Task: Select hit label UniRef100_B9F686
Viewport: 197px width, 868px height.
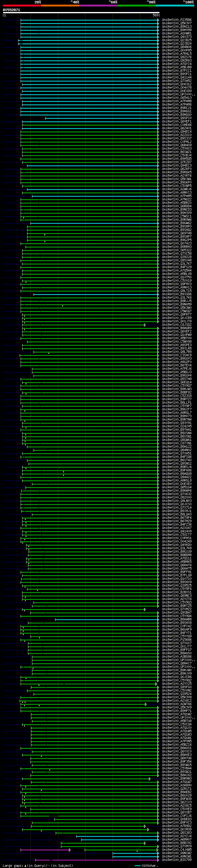Action: (176, 470)
